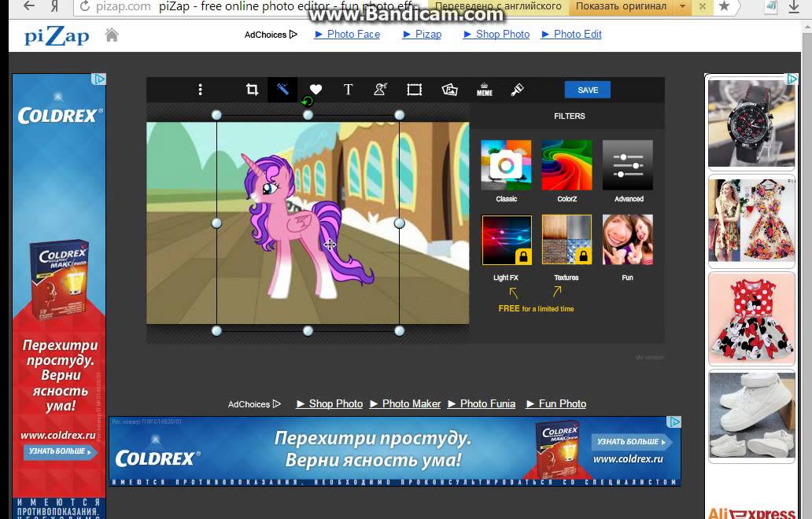This screenshot has width=812, height=519.
Task: Open the Advanced filter sliders
Action: (628, 165)
